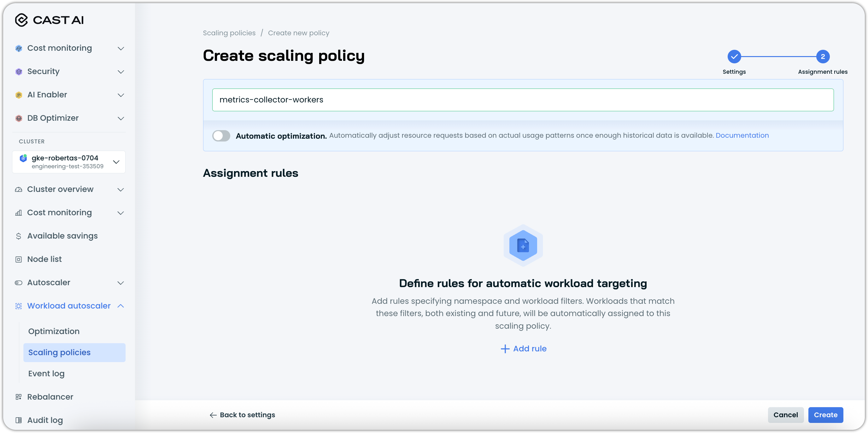Collapse the Workload autoscaler section
868x433 pixels.
coord(120,306)
